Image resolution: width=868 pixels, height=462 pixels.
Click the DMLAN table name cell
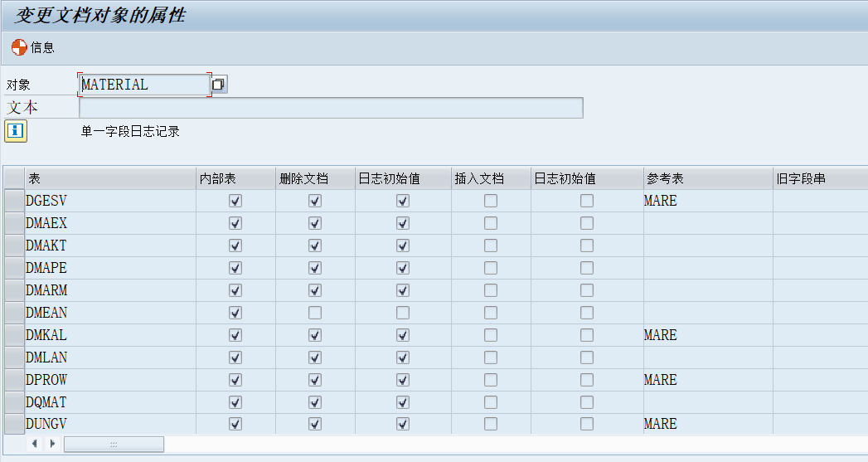coord(110,357)
